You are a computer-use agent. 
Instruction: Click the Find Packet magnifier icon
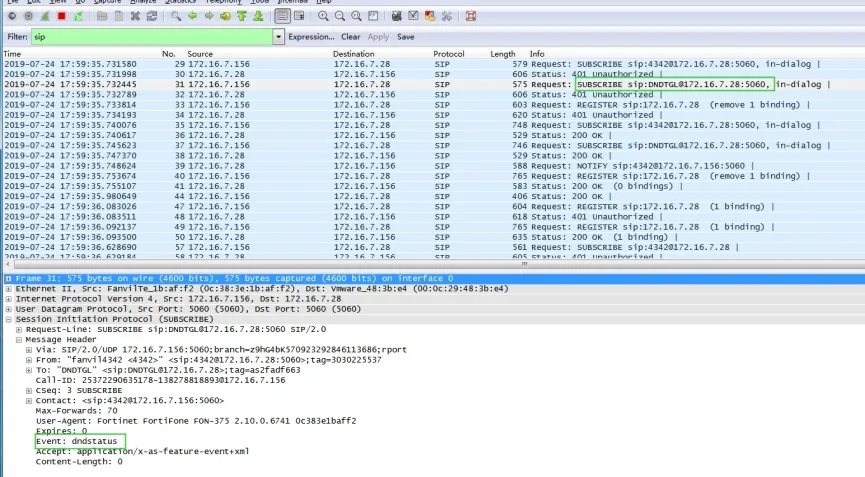176,16
